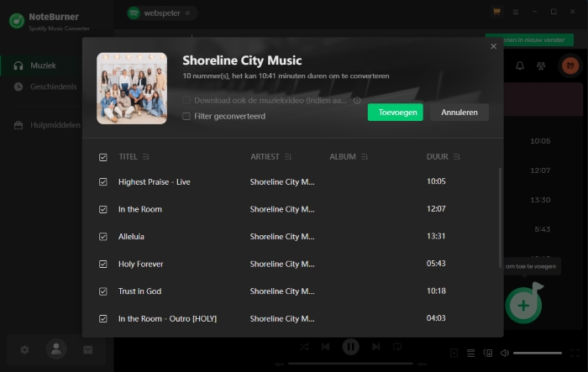The width and height of the screenshot is (588, 372).
Task: Uncheck Highest Praise - Live track
Action: (x=102, y=182)
